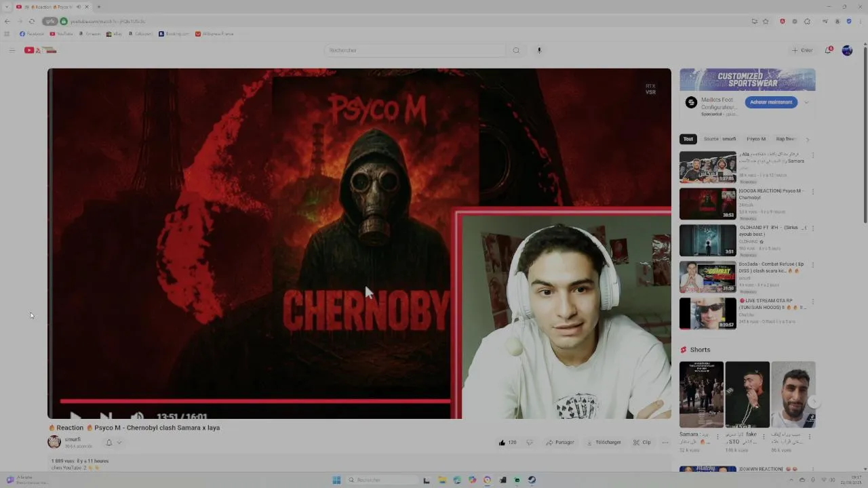Open browser three-dot menu
The height and width of the screenshot is (488, 868).
pyautogui.click(x=861, y=21)
